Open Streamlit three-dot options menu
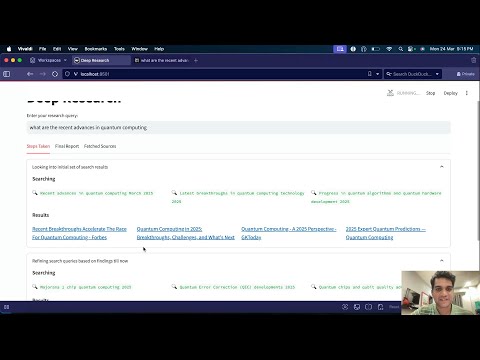 467,93
